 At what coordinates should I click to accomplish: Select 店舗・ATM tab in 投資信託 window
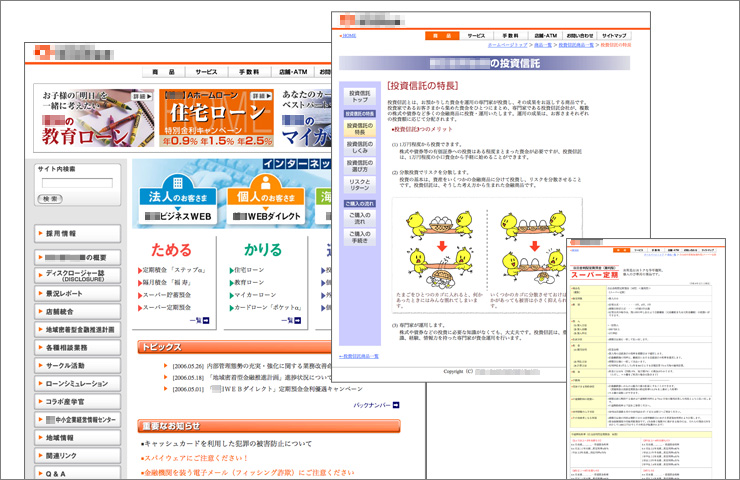546,35
